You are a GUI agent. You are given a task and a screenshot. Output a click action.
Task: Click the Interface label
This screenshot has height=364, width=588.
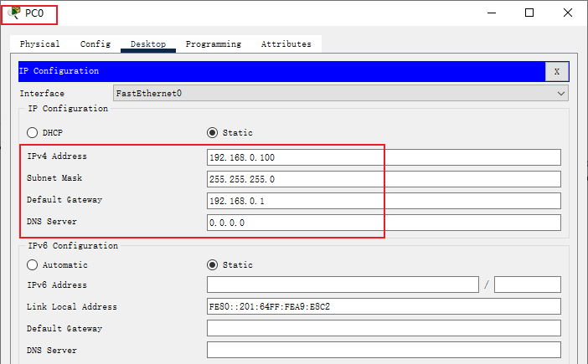click(x=42, y=93)
